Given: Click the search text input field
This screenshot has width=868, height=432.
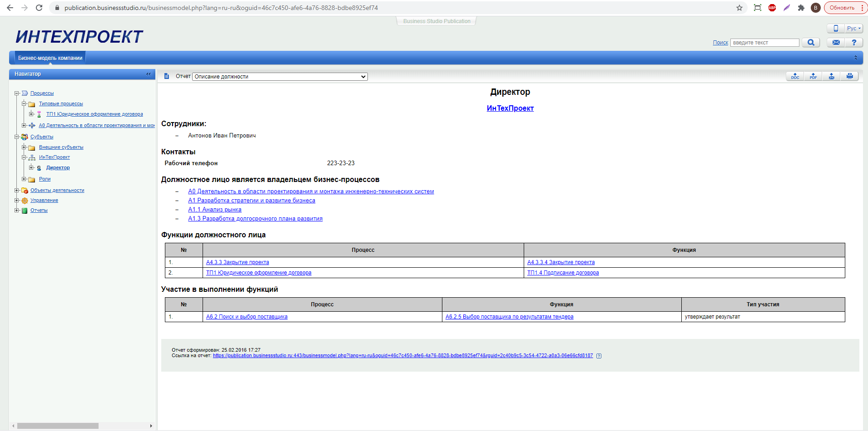Looking at the screenshot, I should [x=764, y=43].
